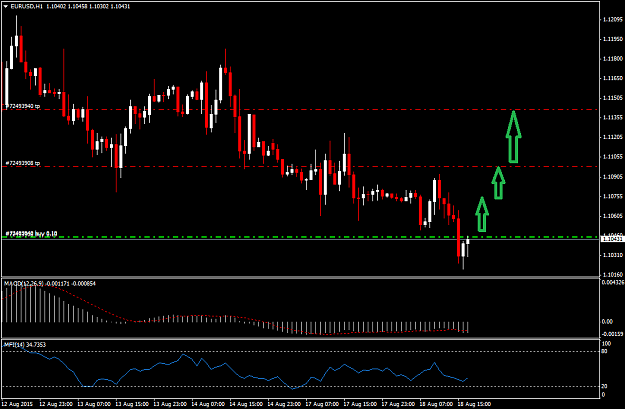Click the 1.10160 price scale value
The image size is (625, 409).
613,275
